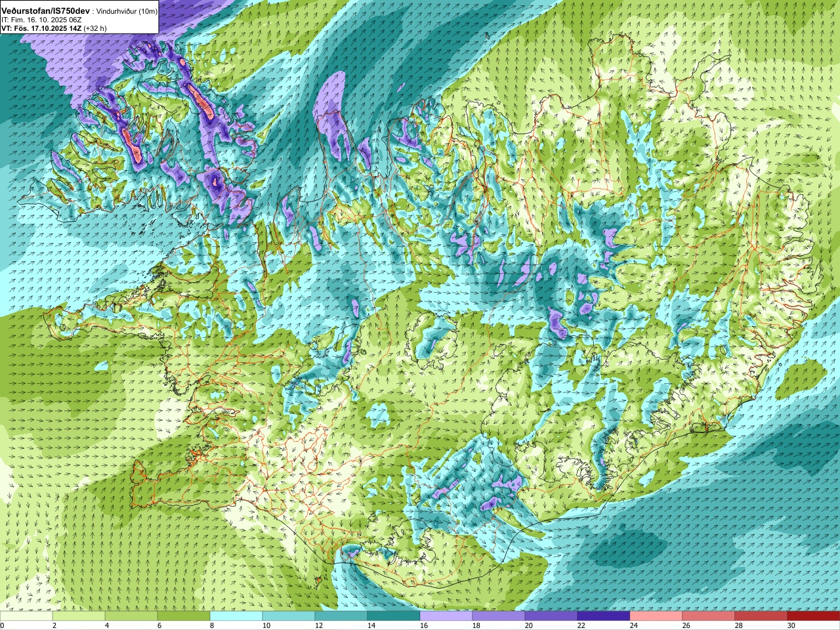Screen dimensions: 840x630
Task: Pick the 4–6 green legend swatch
Action: [x=131, y=616]
